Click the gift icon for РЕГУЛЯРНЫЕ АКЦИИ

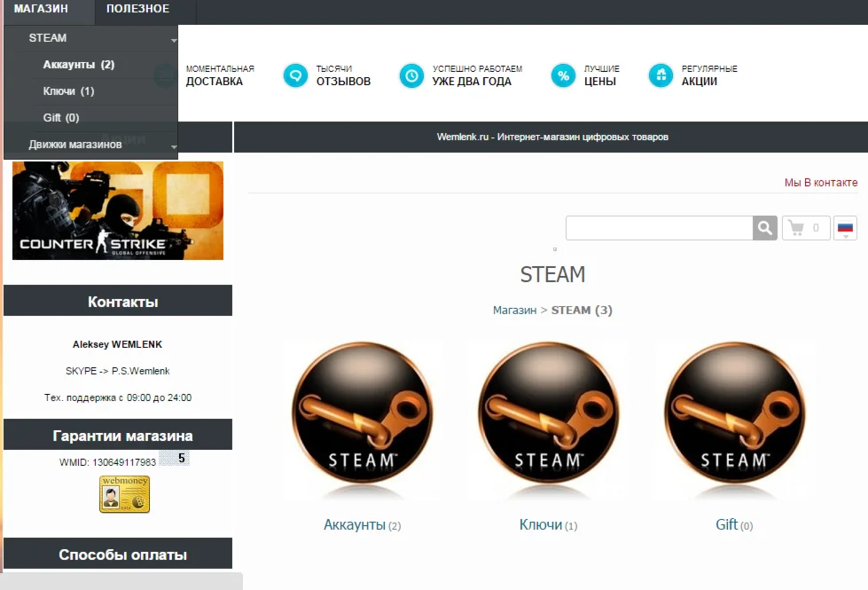click(x=661, y=75)
